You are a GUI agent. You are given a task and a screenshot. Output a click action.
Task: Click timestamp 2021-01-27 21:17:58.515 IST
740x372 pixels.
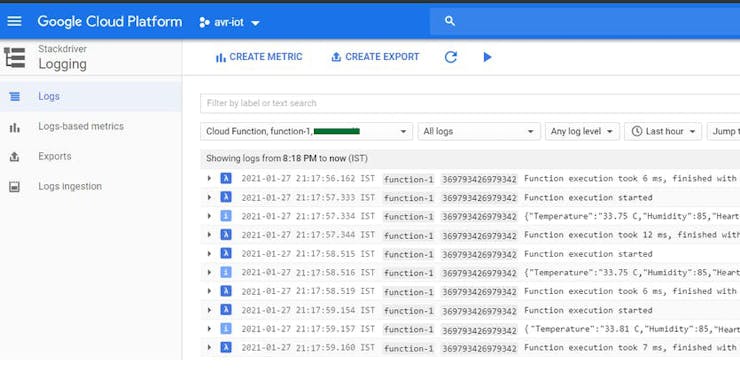[308, 254]
